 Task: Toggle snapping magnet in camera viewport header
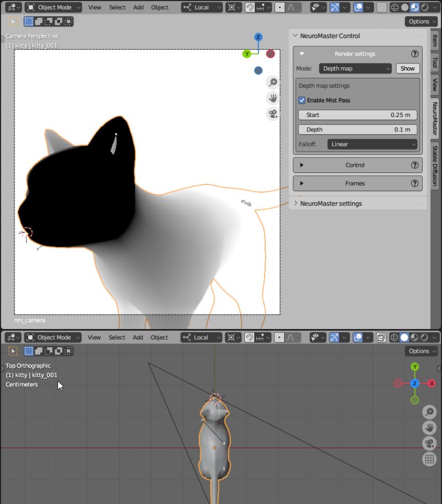[250, 7]
